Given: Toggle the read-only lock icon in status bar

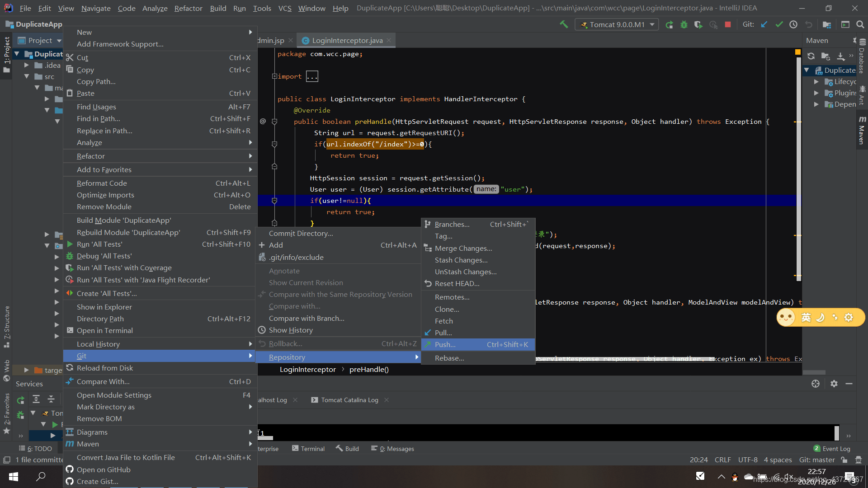Looking at the screenshot, I should 844,460.
